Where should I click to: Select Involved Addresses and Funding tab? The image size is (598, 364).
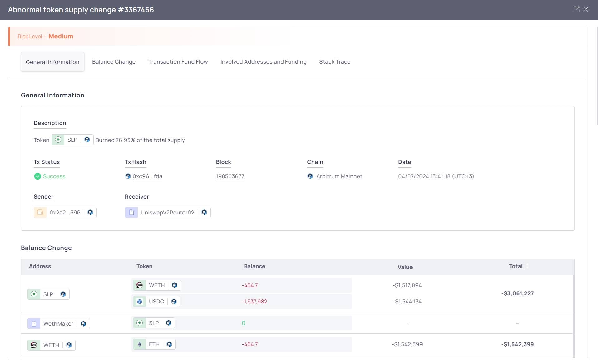tap(263, 62)
